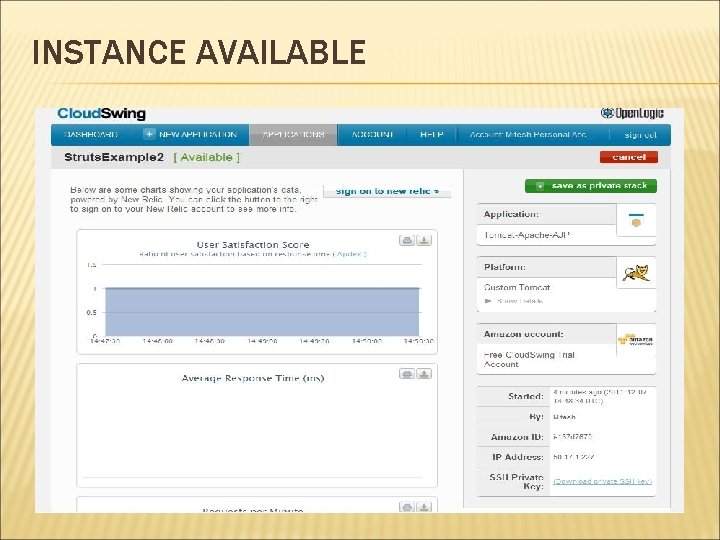The width and height of the screenshot is (720, 540).
Task: Click the StrutsExample2 application name
Action: [x=114, y=157]
